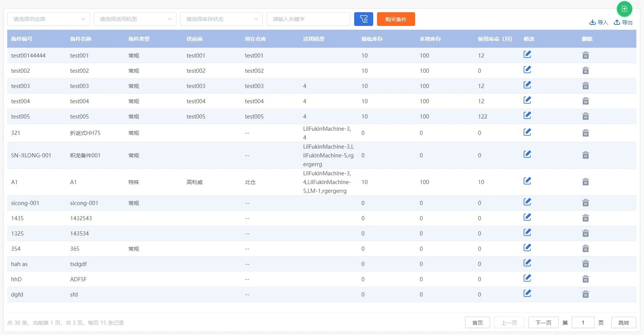This screenshot has width=644, height=335.
Task: Focus the 请输入关键字 keyword search field
Action: click(308, 19)
